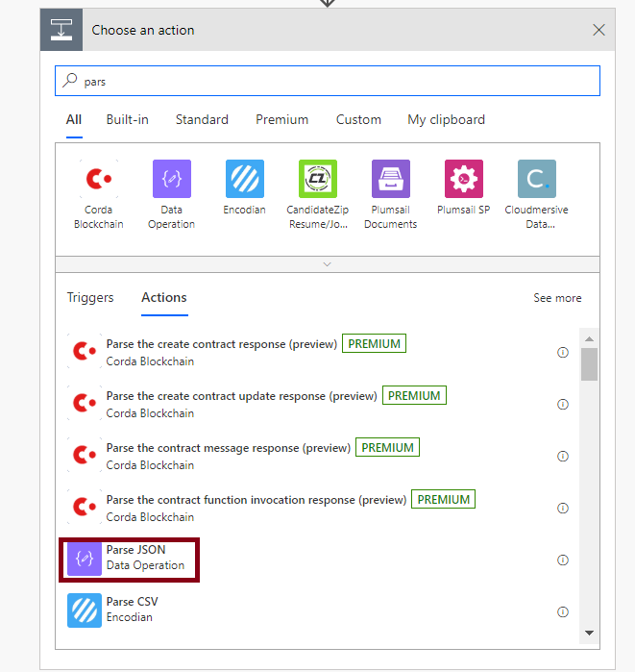The width and height of the screenshot is (635, 672).
Task: Close the Choose an action panel
Action: tap(599, 30)
